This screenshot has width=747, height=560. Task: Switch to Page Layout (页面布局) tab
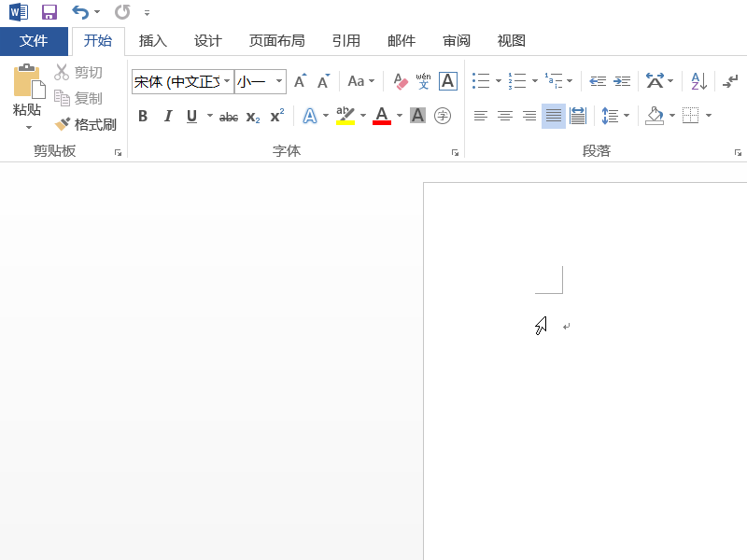click(x=277, y=41)
